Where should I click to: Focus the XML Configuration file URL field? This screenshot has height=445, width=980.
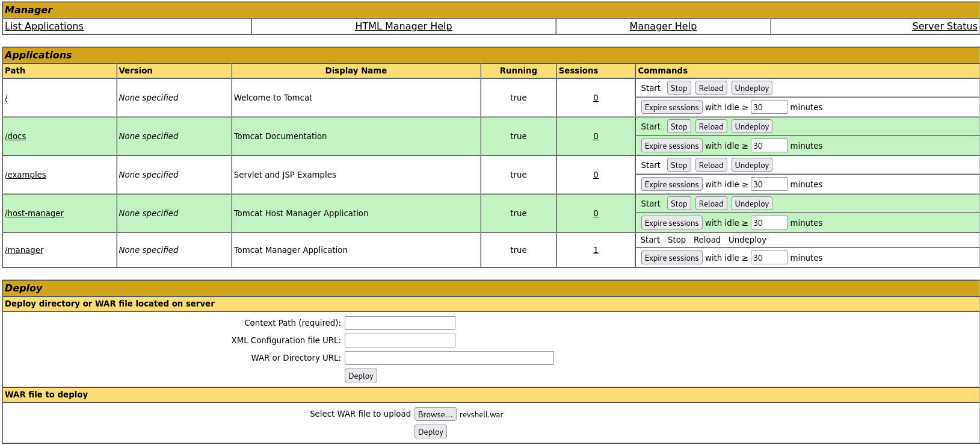click(399, 341)
